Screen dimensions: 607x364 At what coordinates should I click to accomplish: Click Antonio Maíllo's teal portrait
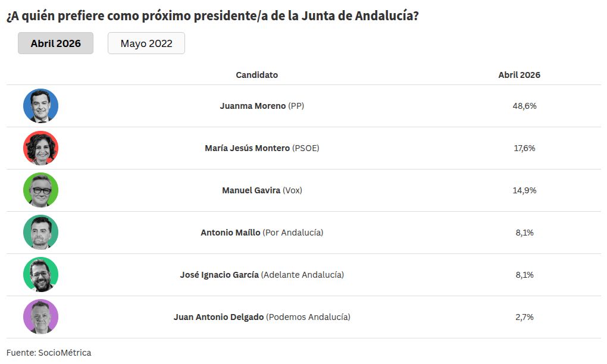(40, 233)
